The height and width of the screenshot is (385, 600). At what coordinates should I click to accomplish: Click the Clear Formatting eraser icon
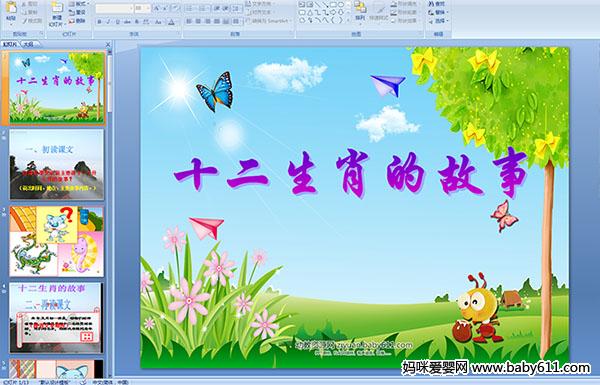[176, 8]
